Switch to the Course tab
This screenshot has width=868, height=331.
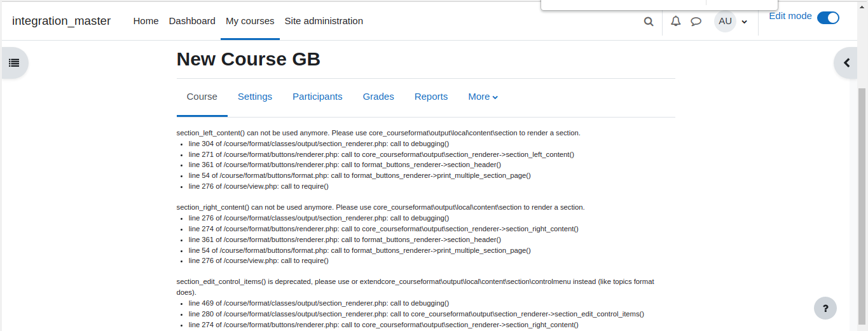click(x=202, y=97)
